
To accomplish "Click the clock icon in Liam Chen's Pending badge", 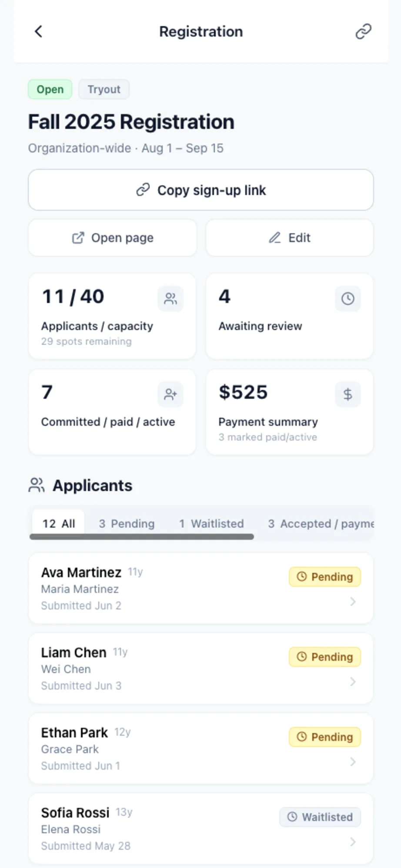I will 302,657.
